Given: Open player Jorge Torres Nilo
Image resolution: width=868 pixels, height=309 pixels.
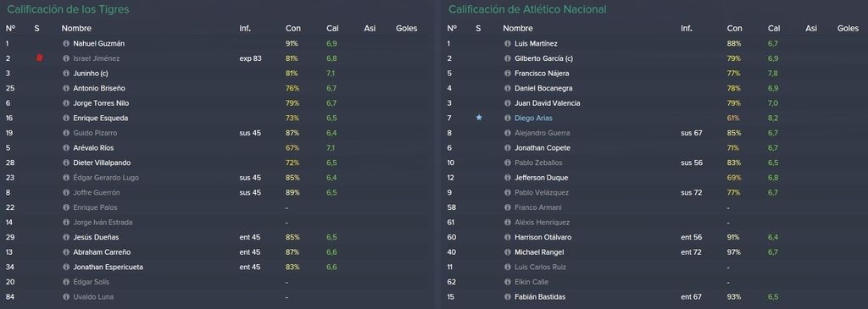Looking at the screenshot, I should [x=101, y=102].
